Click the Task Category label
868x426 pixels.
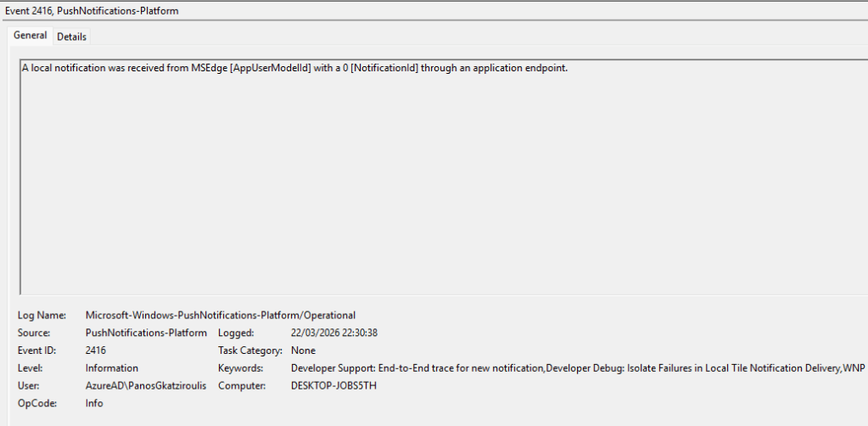pos(249,350)
